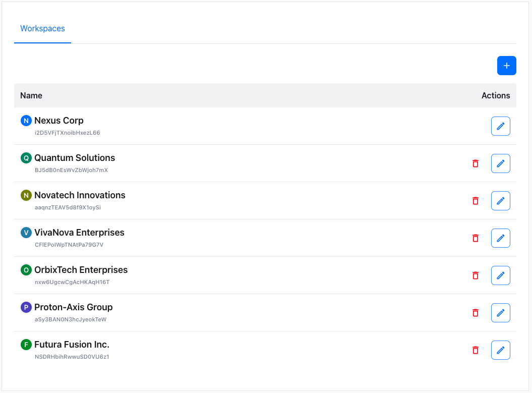532x393 pixels.
Task: Click the Name column header
Action: (x=31, y=95)
